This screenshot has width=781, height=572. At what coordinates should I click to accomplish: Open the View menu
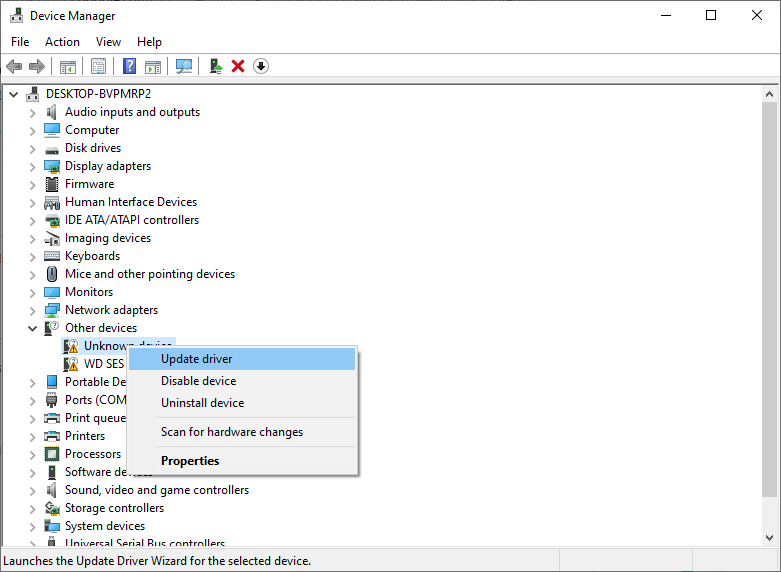(x=108, y=42)
